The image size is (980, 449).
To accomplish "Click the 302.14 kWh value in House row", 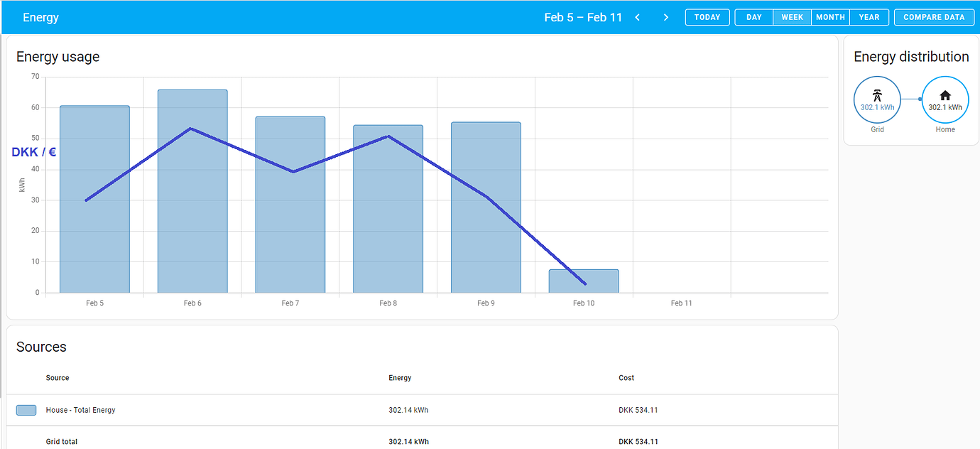I will 408,410.
